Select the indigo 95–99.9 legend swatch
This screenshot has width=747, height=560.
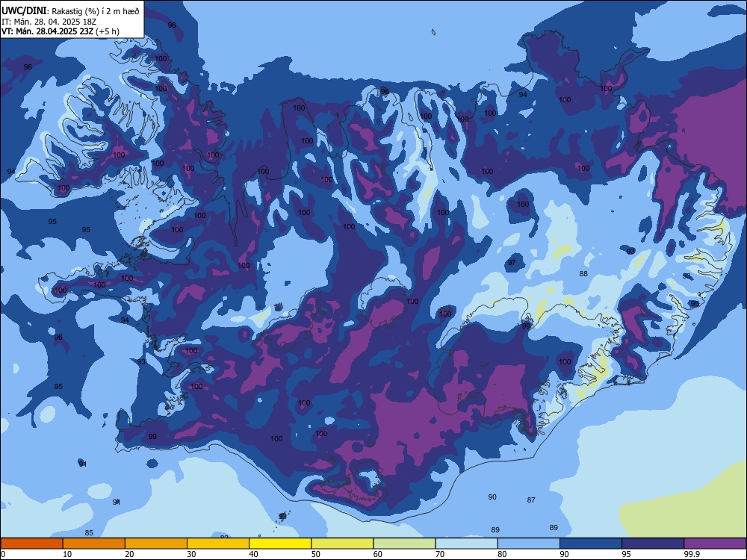[x=653, y=544]
